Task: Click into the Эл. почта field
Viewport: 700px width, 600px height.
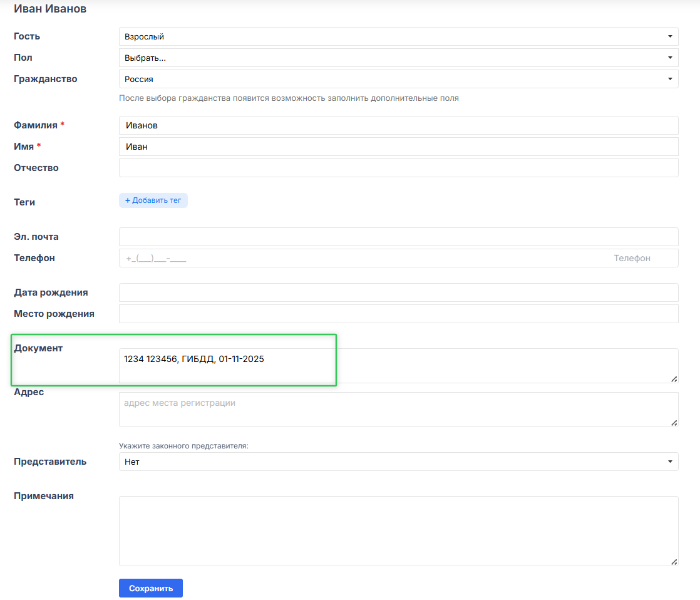Action: (398, 237)
